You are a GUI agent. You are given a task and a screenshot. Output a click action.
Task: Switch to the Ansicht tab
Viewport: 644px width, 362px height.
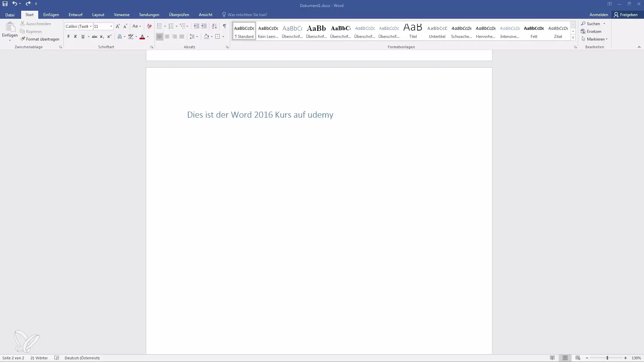click(205, 15)
